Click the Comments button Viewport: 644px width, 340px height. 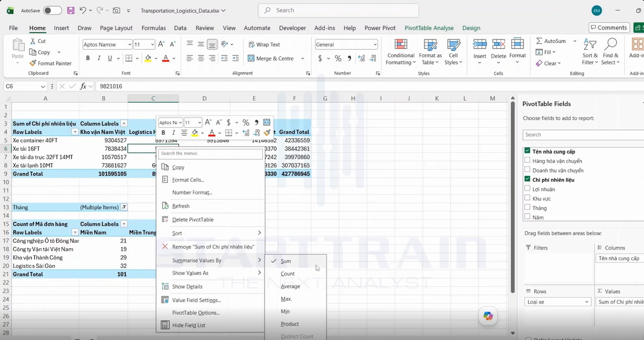point(609,28)
